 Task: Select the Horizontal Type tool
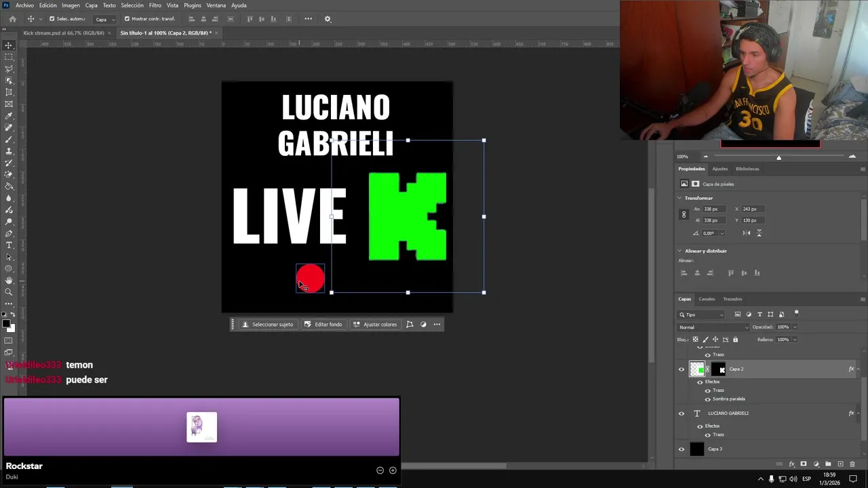[x=9, y=245]
